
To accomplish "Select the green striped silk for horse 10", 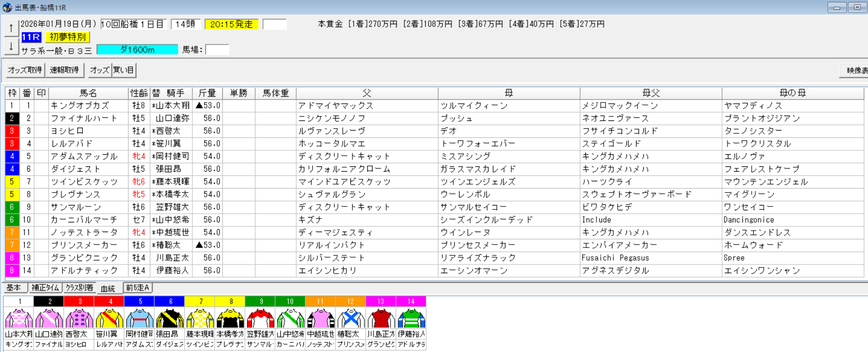I will tap(290, 319).
